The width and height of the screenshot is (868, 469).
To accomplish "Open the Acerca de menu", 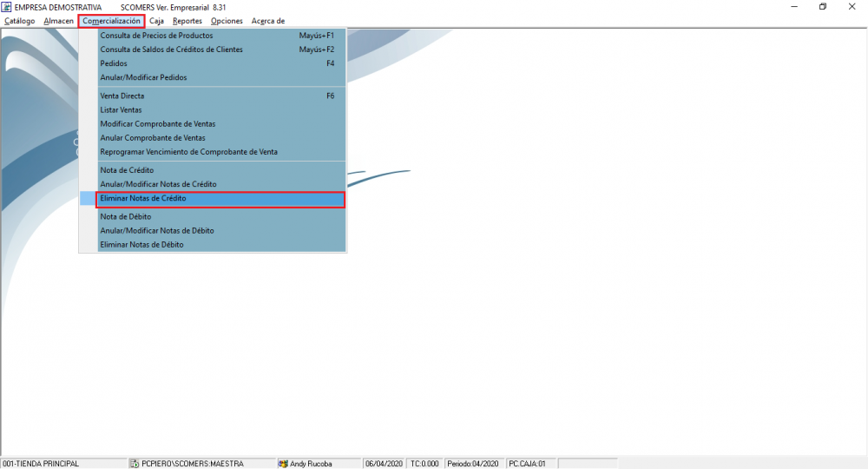I will 268,21.
